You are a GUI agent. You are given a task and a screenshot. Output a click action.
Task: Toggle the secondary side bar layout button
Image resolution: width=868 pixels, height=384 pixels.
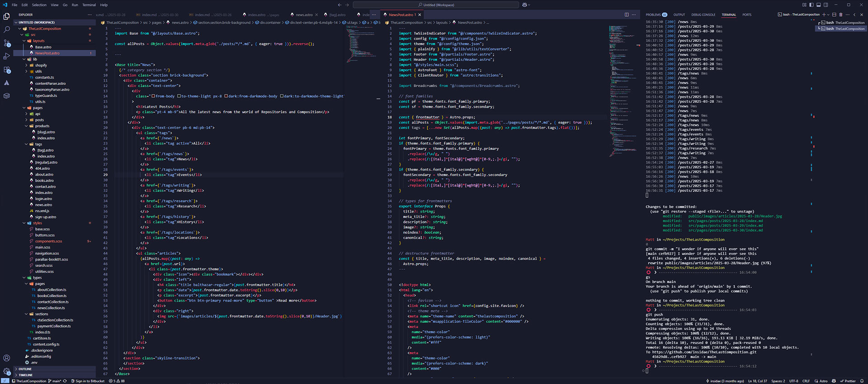point(826,5)
